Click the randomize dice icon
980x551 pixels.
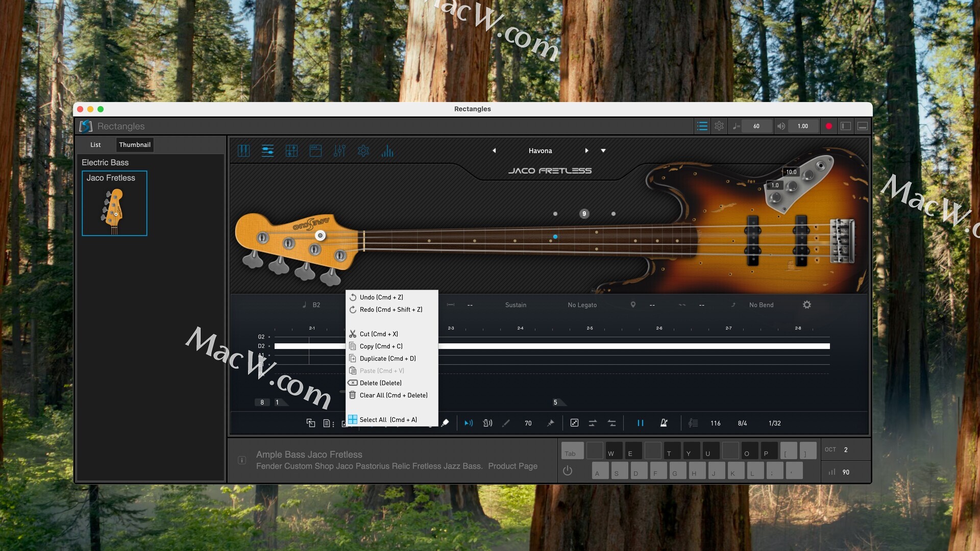pyautogui.click(x=574, y=423)
